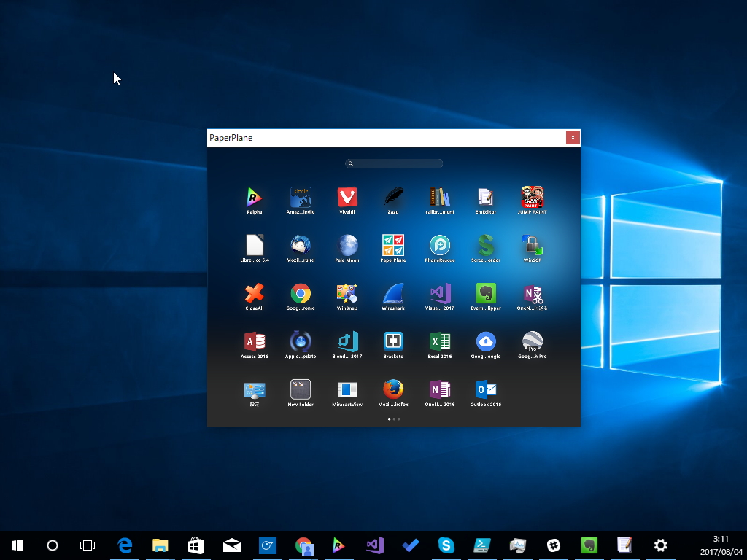Open Pale Moon browser icon
Screen dimensions: 747x560
click(x=347, y=245)
